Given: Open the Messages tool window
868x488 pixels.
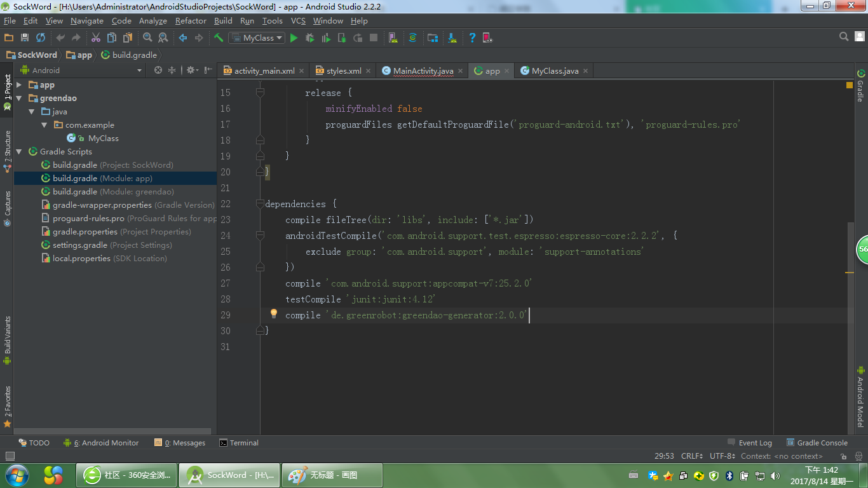Looking at the screenshot, I should coord(180,443).
